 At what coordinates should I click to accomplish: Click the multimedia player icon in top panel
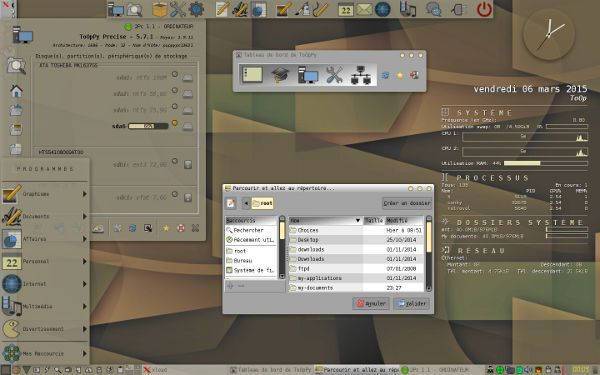(x=407, y=9)
